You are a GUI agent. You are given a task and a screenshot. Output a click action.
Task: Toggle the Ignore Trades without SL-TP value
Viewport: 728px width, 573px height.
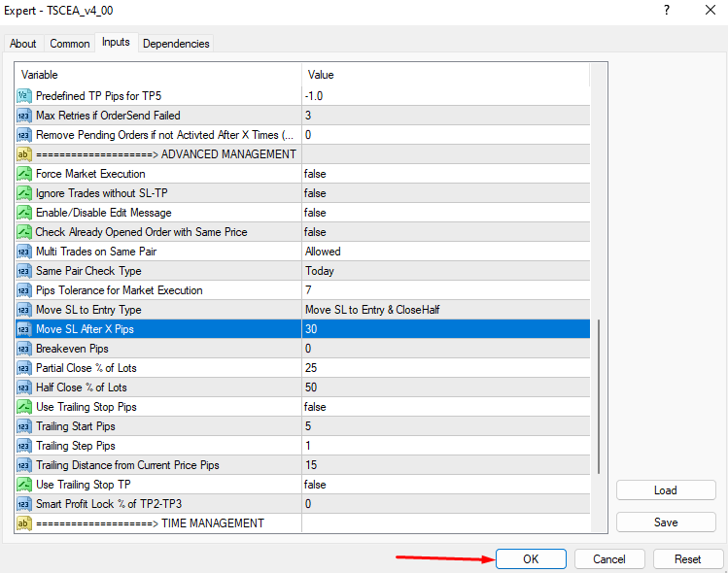[x=445, y=193]
